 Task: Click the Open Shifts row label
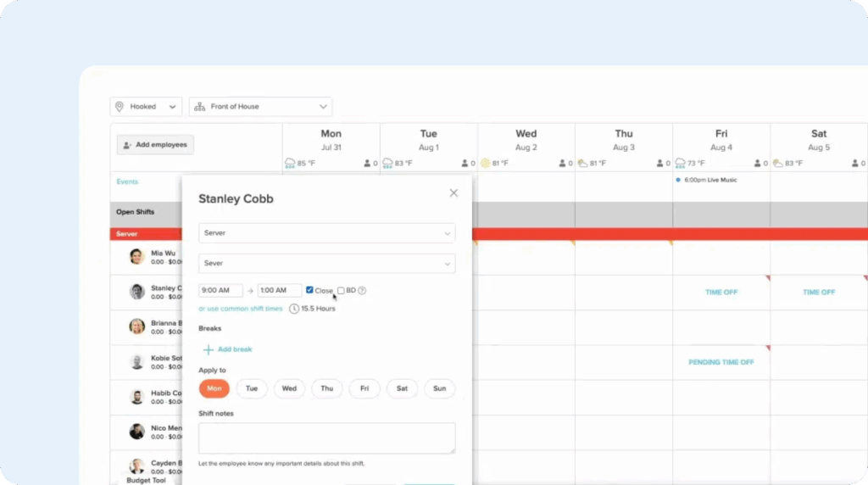coord(135,212)
